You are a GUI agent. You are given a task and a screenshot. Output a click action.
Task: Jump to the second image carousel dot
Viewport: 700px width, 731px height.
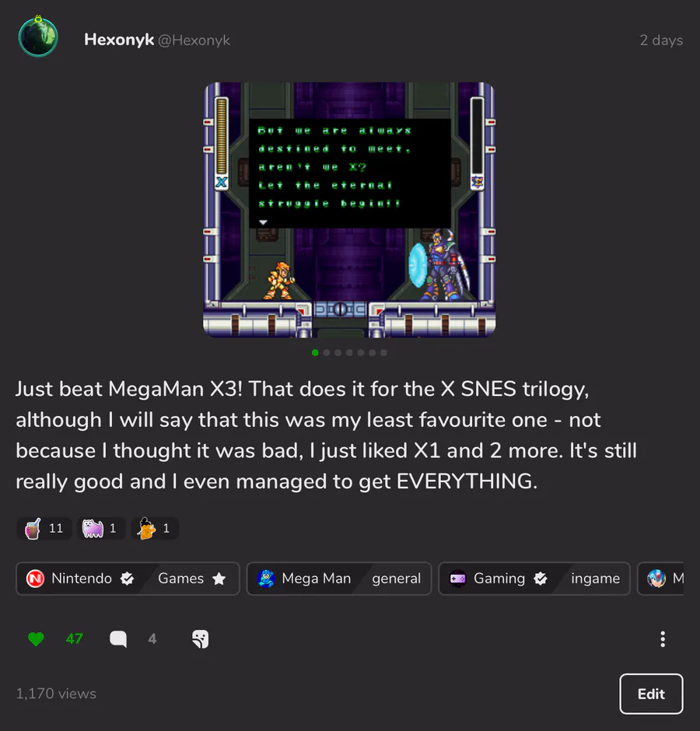tap(327, 352)
